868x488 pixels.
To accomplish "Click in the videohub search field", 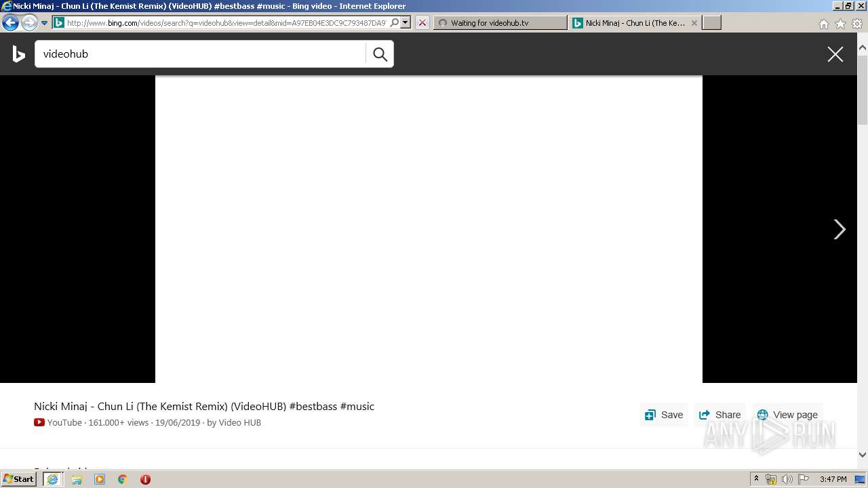I will tap(201, 54).
